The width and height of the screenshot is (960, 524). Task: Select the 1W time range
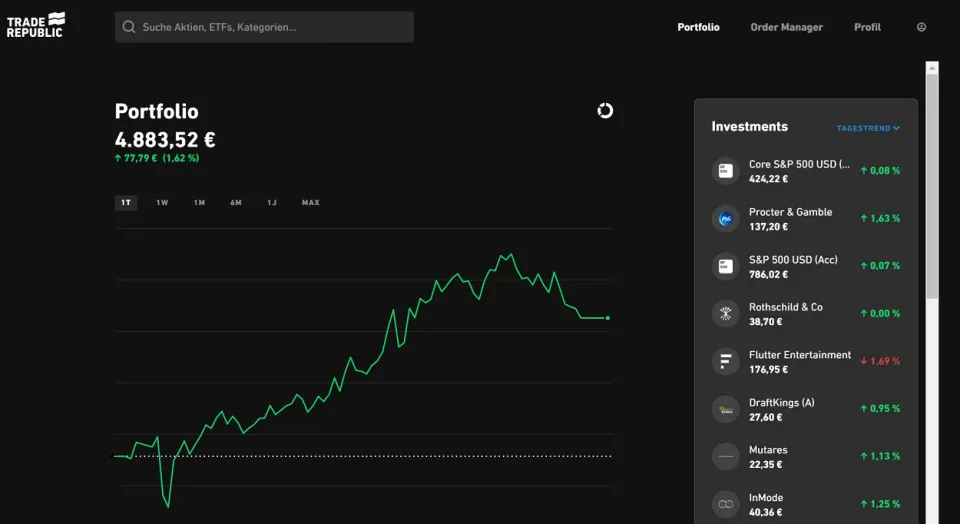pyautogui.click(x=162, y=203)
